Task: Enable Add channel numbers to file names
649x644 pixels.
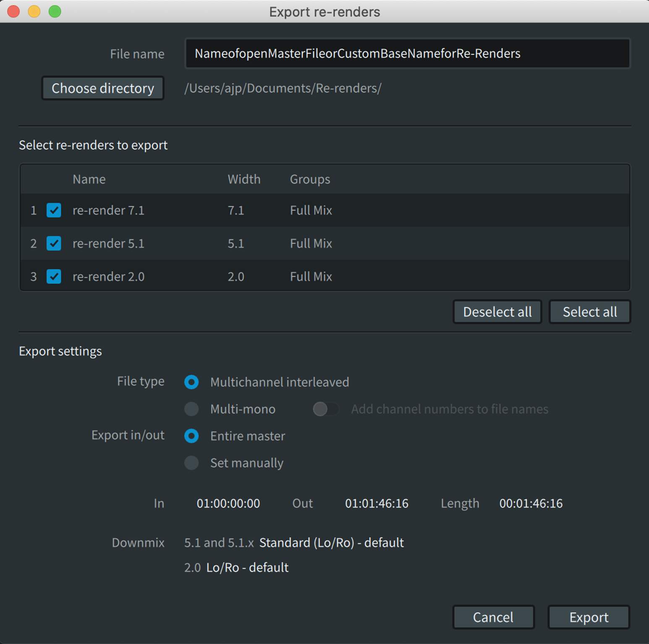Action: (325, 409)
